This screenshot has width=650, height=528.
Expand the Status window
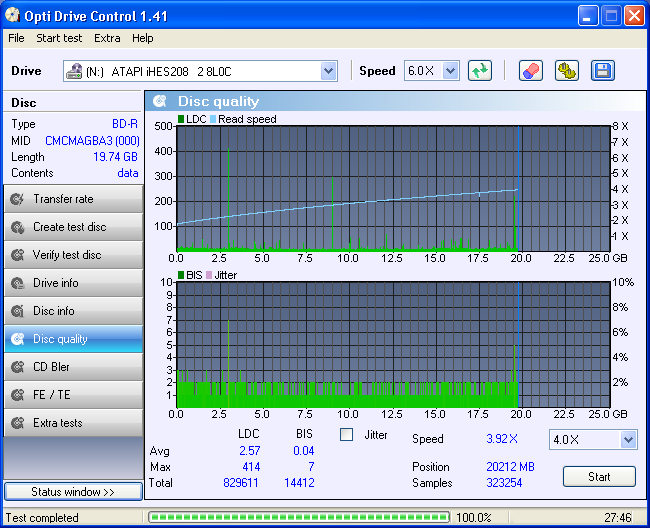(73, 492)
